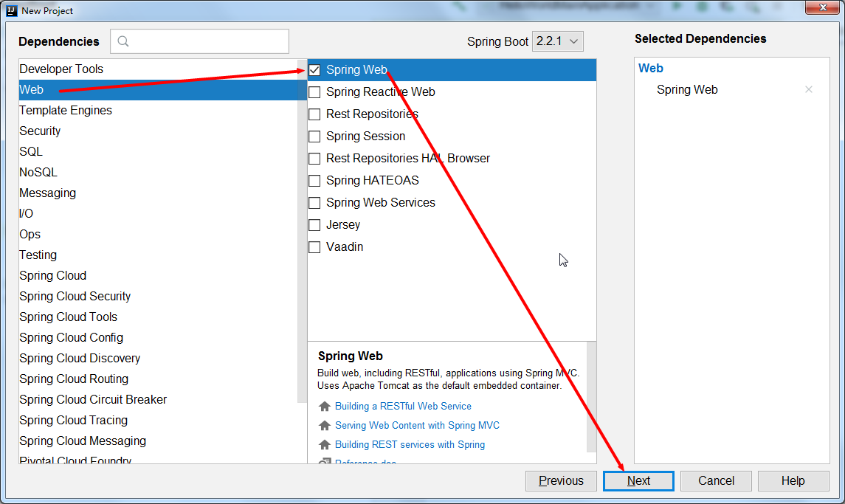Open Help for this dialog
845x504 pixels.
pyautogui.click(x=793, y=481)
